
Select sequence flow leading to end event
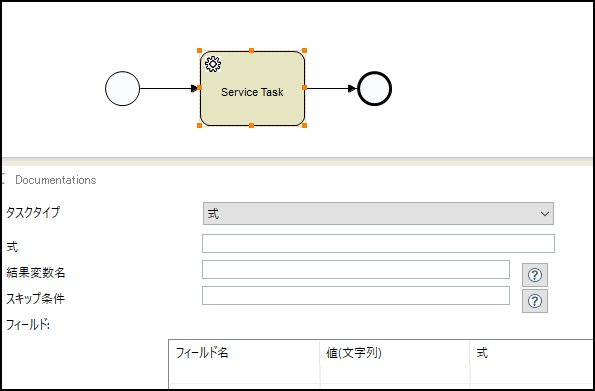click(331, 88)
